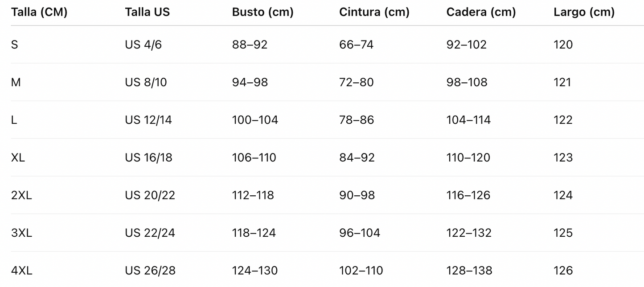Click the Cadera (cm) column header
Image resolution: width=644 pixels, height=287 pixels.
tap(481, 12)
